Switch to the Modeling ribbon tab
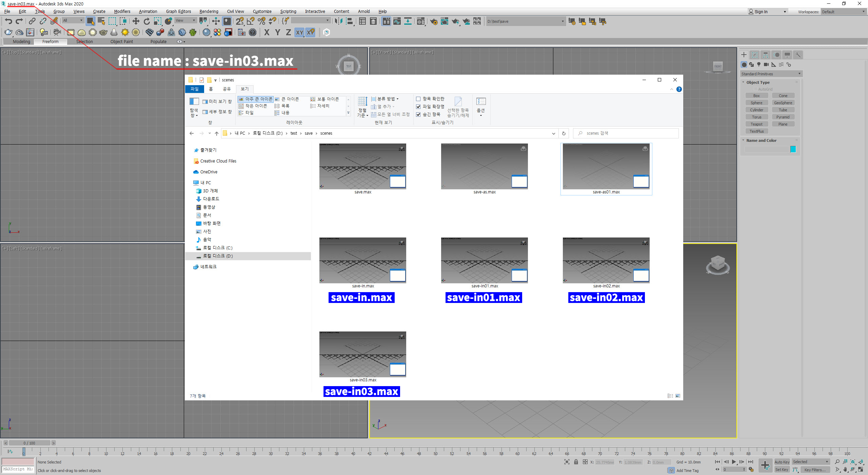Viewport: 868px width, 475px height. (x=21, y=42)
